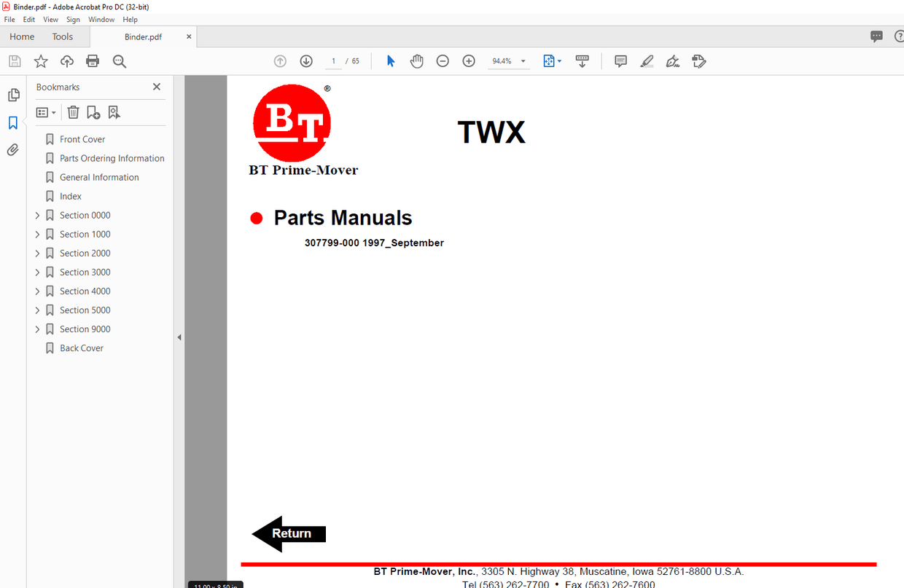Select the Back Cover bookmark

[81, 348]
